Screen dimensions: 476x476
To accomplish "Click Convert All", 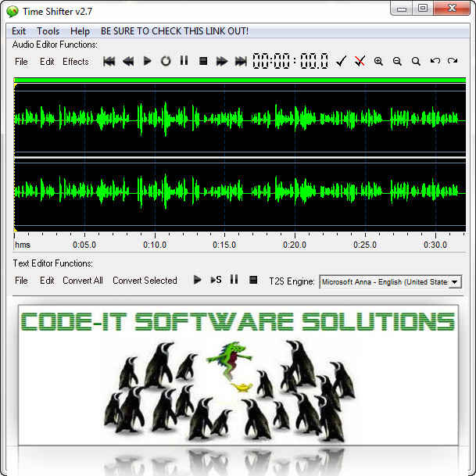I will click(83, 281).
